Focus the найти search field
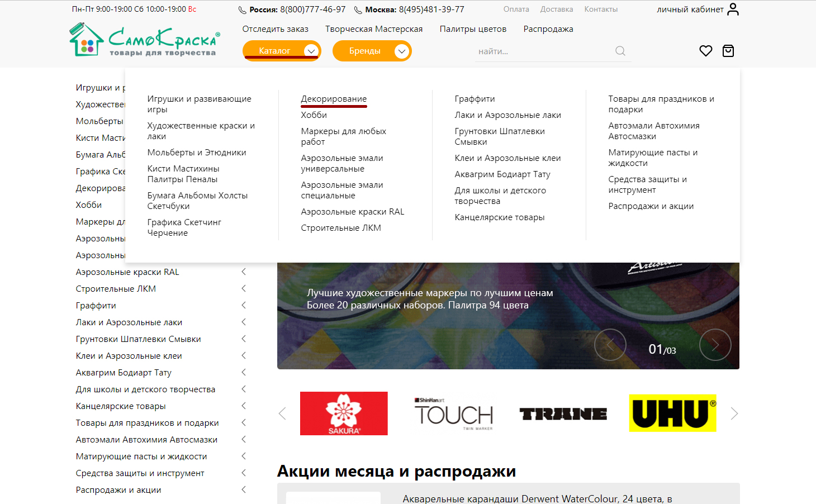 pos(542,51)
